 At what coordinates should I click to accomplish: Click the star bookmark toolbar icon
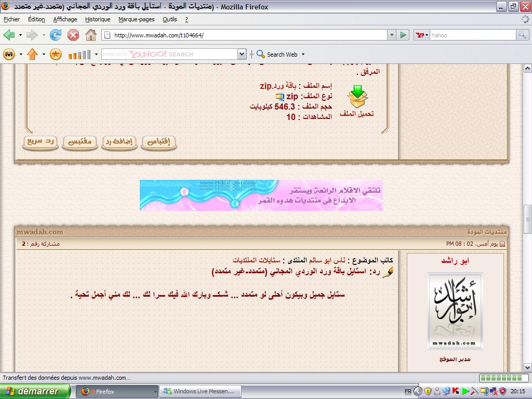(x=56, y=54)
